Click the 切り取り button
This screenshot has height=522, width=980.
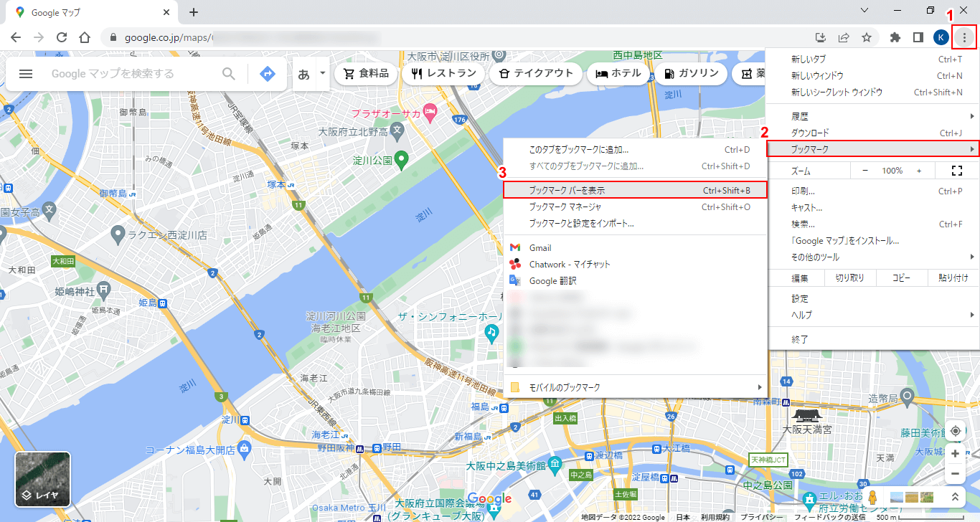point(850,278)
